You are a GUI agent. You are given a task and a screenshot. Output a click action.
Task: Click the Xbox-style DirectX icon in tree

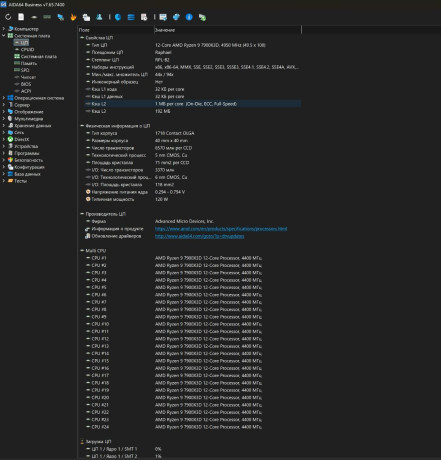coord(10,139)
